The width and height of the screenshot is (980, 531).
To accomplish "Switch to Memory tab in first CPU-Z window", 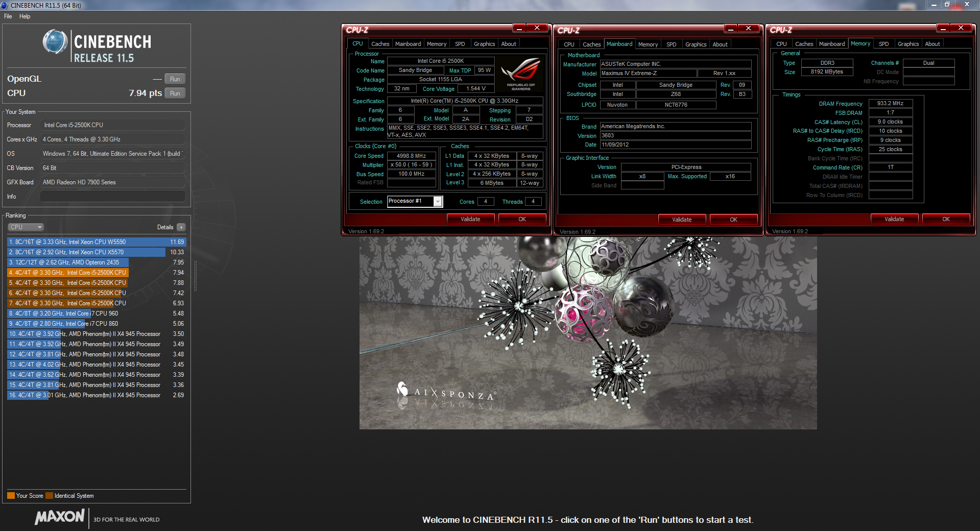I will 437,44.
